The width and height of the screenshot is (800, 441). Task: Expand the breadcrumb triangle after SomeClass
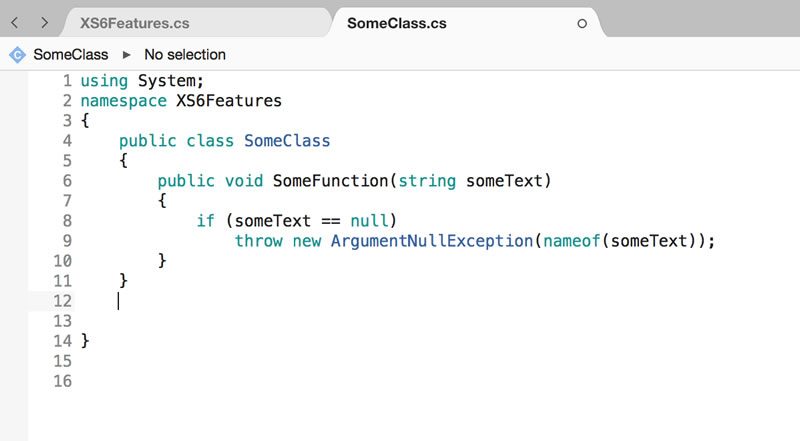(126, 55)
